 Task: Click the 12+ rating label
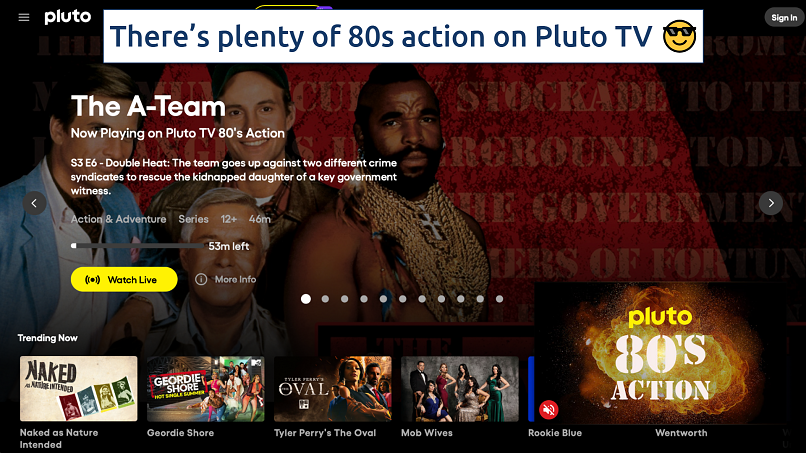coord(229,219)
